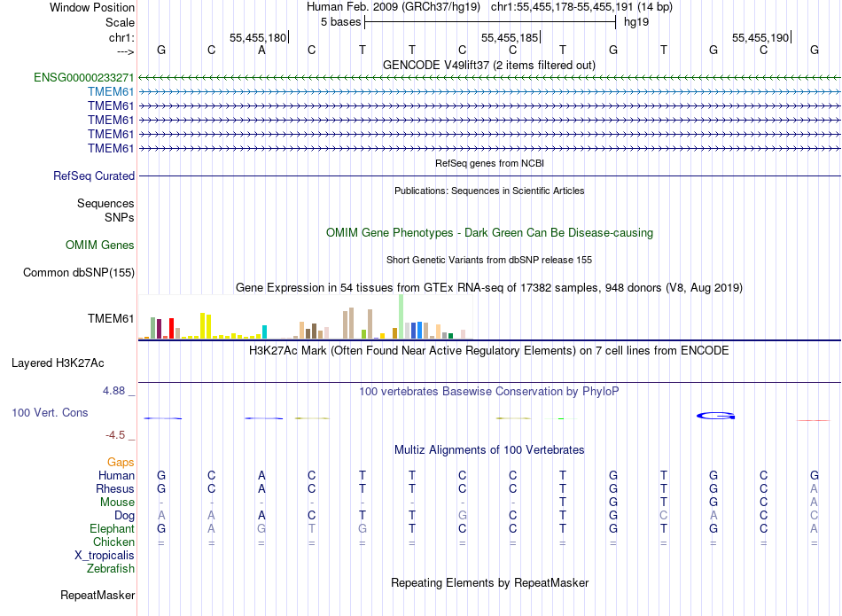Click the 55,455,185 ruler position
Viewport: 842px width, 616px height.
pyautogui.click(x=510, y=38)
